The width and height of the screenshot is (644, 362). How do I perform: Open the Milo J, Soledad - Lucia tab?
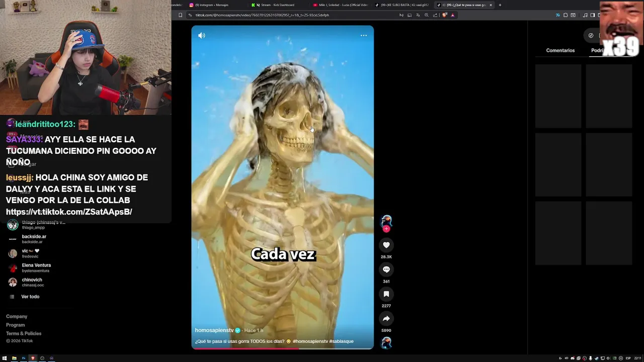tap(340, 5)
